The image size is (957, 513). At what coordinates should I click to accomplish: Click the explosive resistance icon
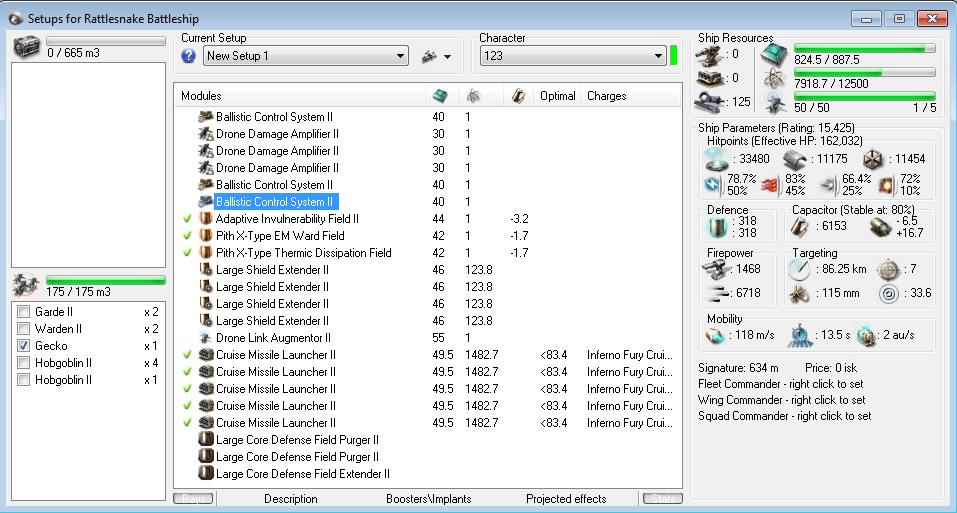pos(886,185)
